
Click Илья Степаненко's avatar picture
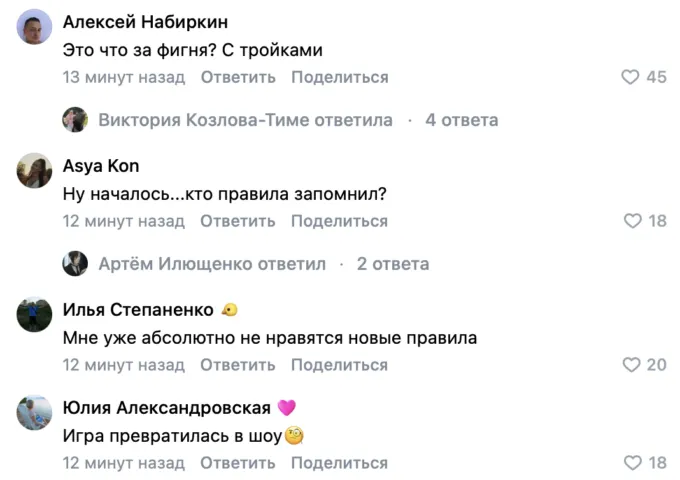point(35,314)
